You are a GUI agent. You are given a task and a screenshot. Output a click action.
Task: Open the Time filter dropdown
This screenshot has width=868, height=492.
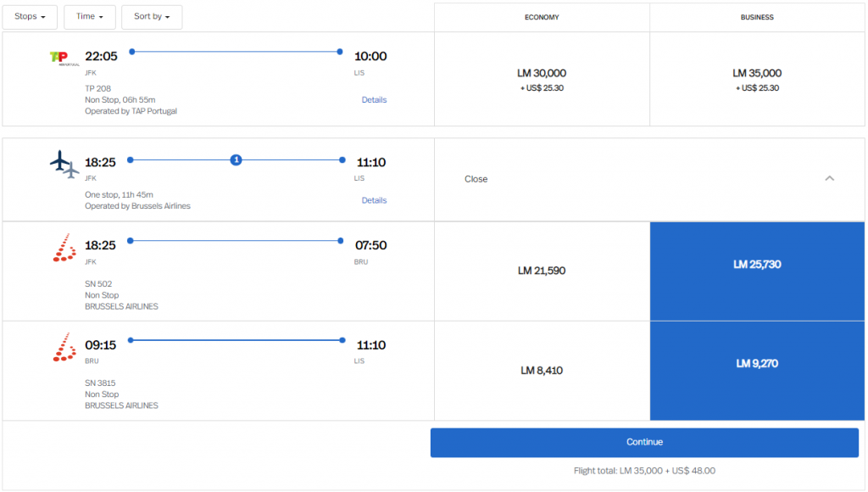(x=89, y=16)
